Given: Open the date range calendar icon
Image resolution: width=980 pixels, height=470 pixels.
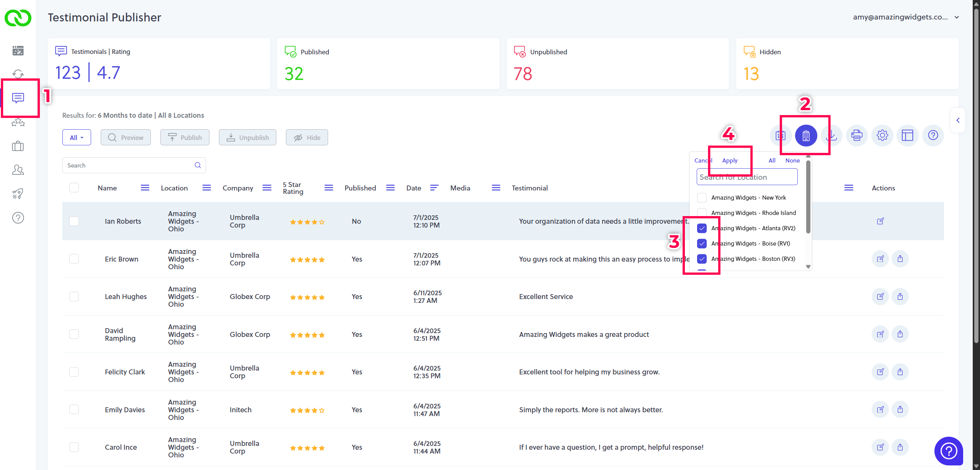Looking at the screenshot, I should point(780,135).
